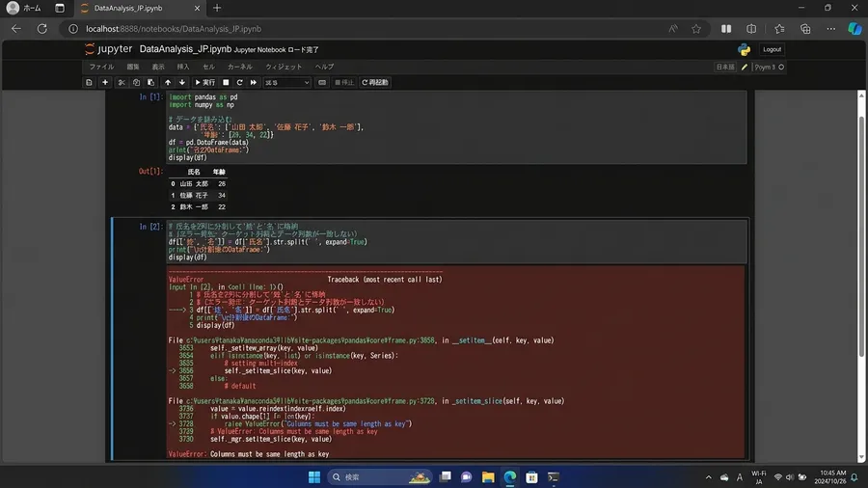Insert a cell below with plus icon
Screen dimensions: 868x488
pos(104,82)
